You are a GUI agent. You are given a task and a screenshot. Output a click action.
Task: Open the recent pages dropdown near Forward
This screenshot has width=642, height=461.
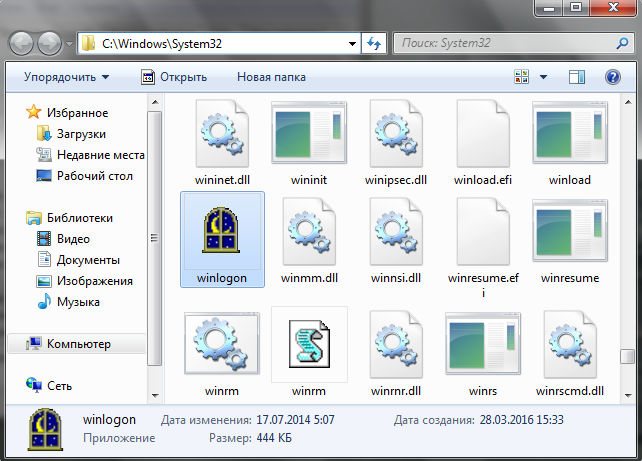69,43
